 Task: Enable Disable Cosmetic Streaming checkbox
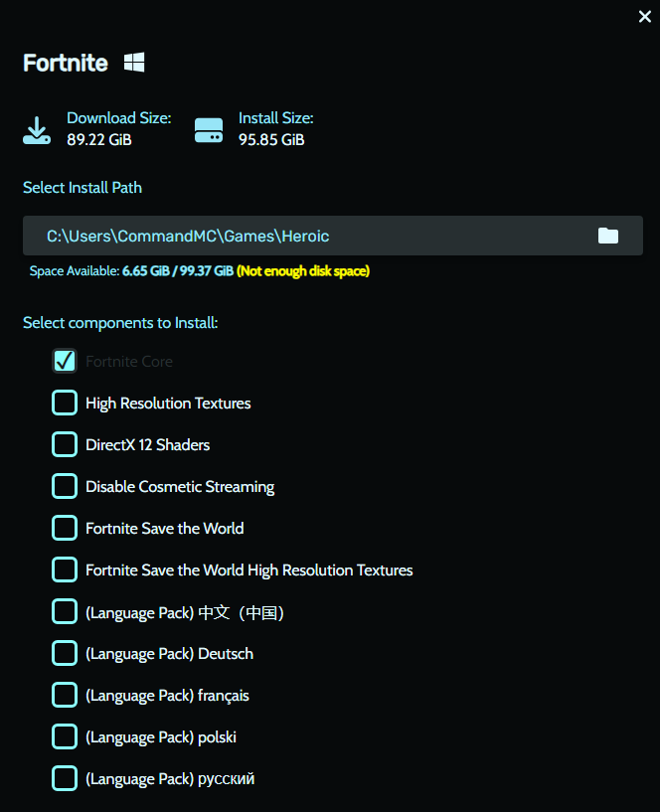[65, 486]
